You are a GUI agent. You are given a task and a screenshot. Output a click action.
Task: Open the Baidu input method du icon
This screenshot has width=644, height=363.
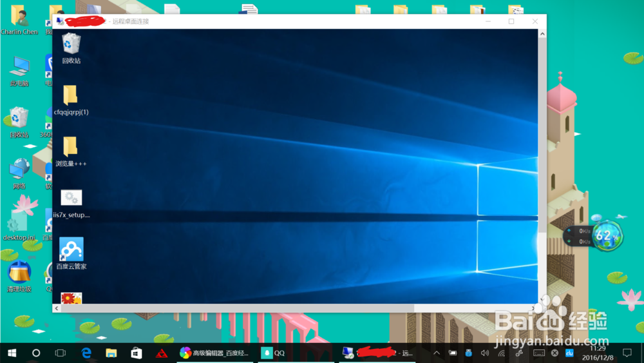coord(569,353)
